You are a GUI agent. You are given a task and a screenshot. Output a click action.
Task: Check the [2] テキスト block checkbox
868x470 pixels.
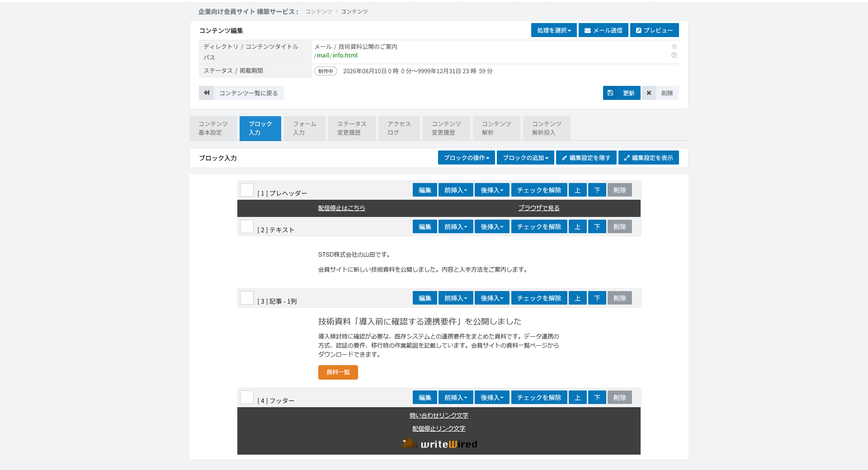click(x=247, y=226)
